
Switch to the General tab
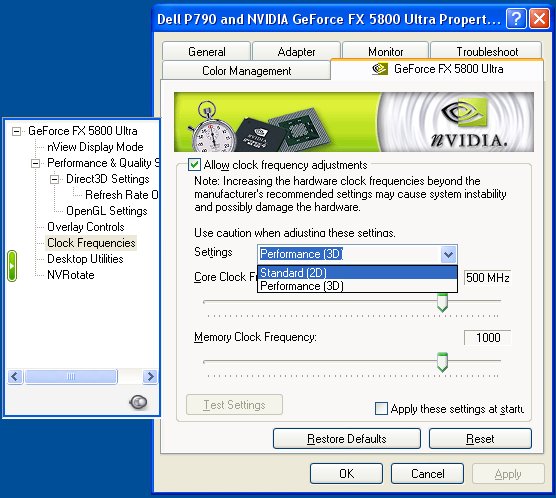click(207, 52)
